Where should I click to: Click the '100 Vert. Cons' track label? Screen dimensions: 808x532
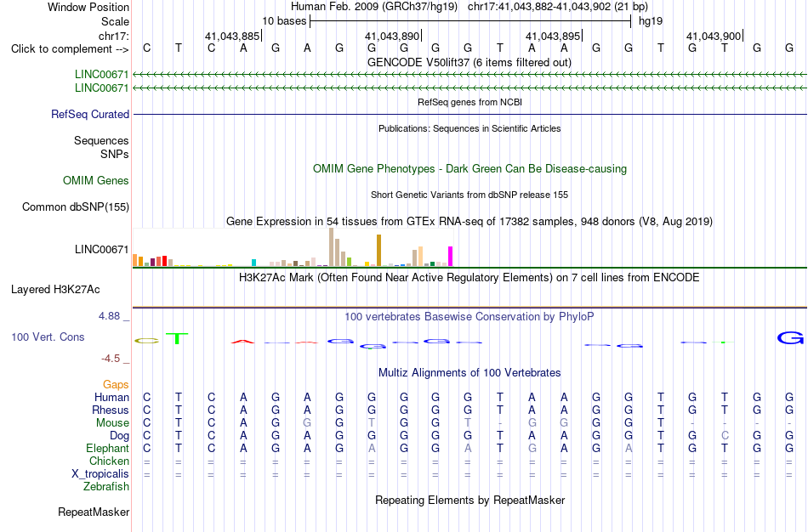48,337
